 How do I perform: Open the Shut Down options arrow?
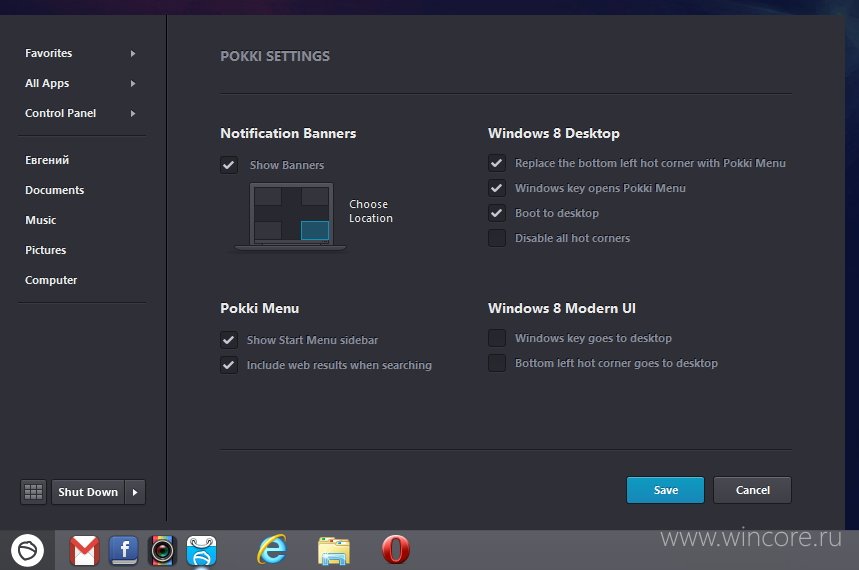coord(135,492)
